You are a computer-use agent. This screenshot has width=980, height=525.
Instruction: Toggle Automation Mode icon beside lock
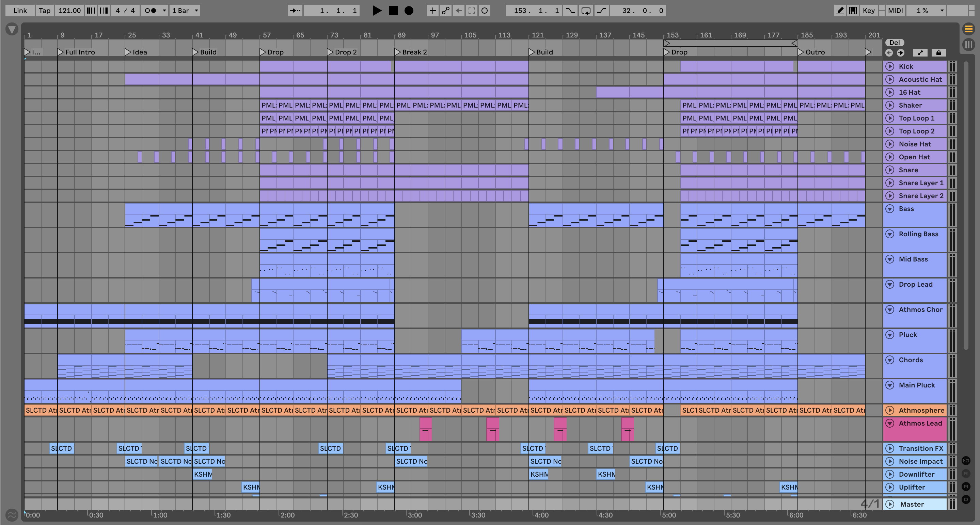pos(920,53)
